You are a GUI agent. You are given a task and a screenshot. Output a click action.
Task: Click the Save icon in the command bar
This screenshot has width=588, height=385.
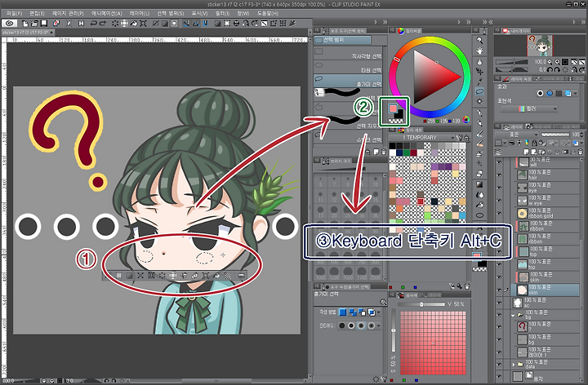click(44, 23)
